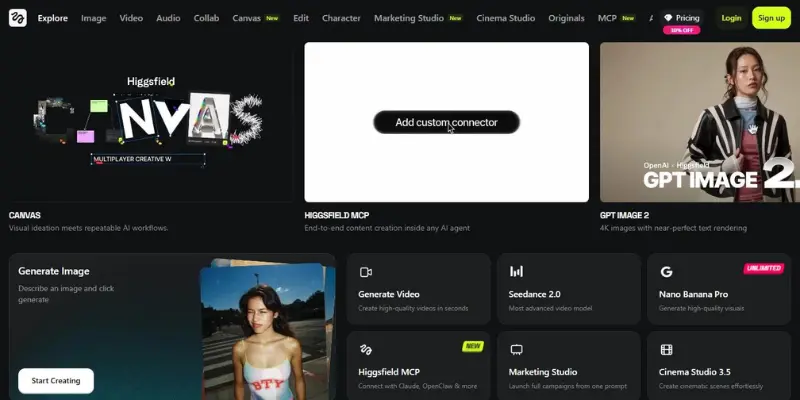Click the Sign up button
The image size is (800, 400).
(x=771, y=18)
